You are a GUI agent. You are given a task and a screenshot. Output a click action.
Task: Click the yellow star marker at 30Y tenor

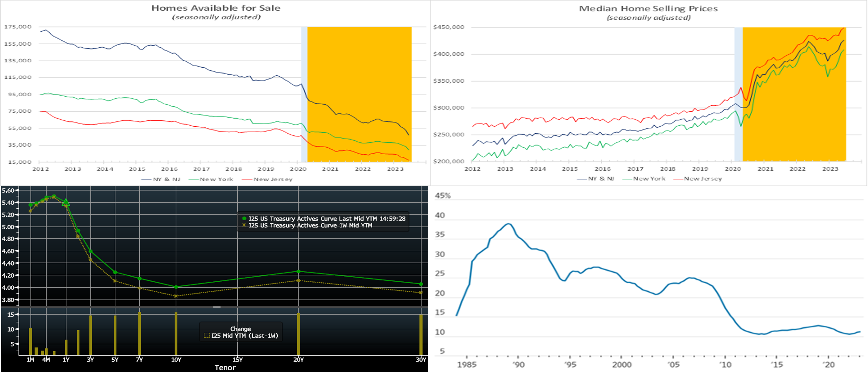coord(421,293)
